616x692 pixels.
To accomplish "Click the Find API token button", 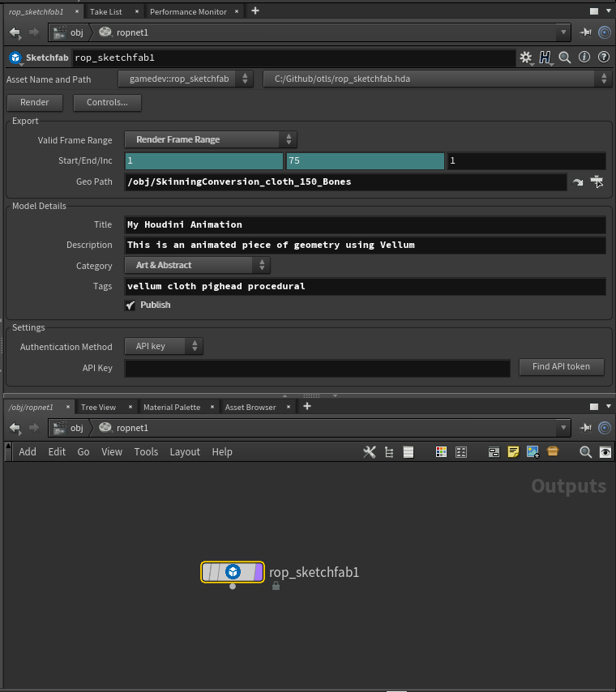I will point(562,367).
